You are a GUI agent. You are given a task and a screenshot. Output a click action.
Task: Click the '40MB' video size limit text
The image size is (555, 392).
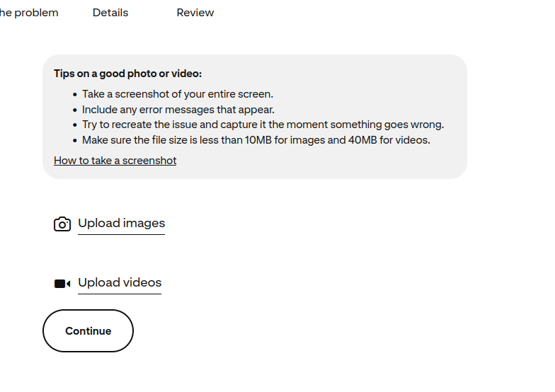coord(362,140)
